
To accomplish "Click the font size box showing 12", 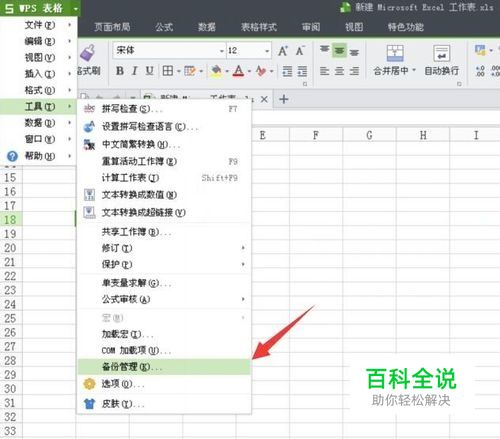I will pyautogui.click(x=245, y=51).
